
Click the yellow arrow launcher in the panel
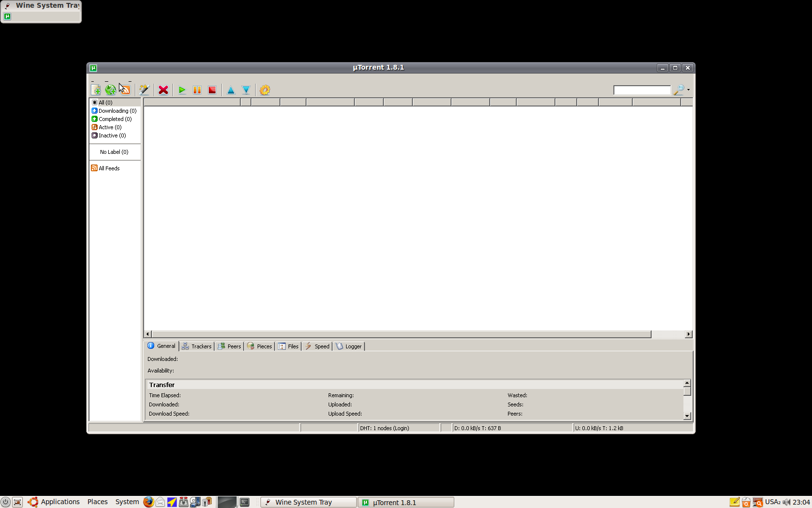(x=172, y=502)
